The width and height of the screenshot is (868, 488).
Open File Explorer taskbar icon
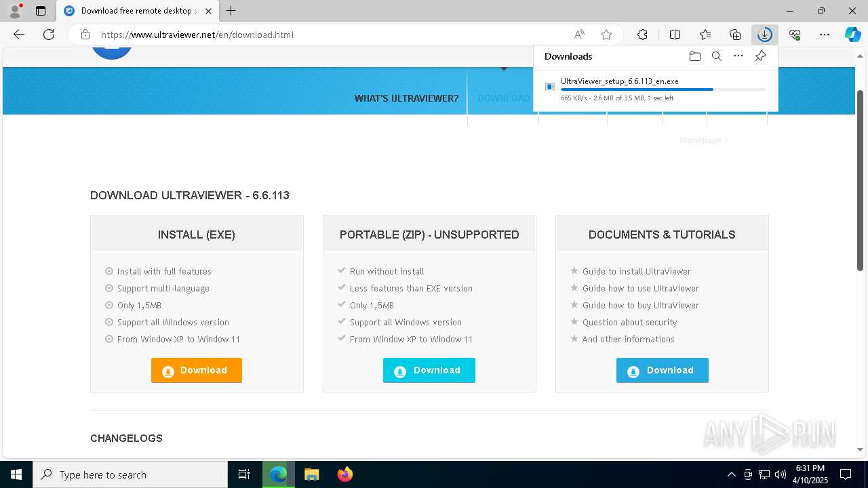(311, 474)
